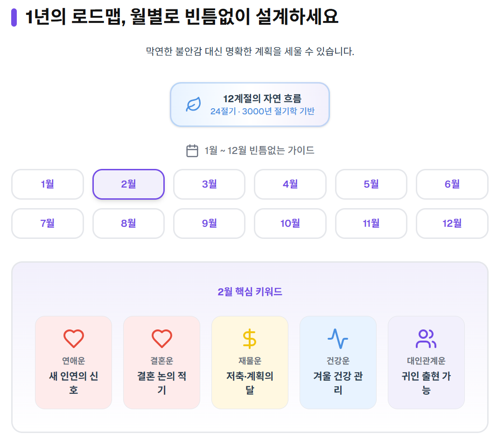Pick the 9월 month tab
The height and width of the screenshot is (440, 504).
(x=209, y=223)
